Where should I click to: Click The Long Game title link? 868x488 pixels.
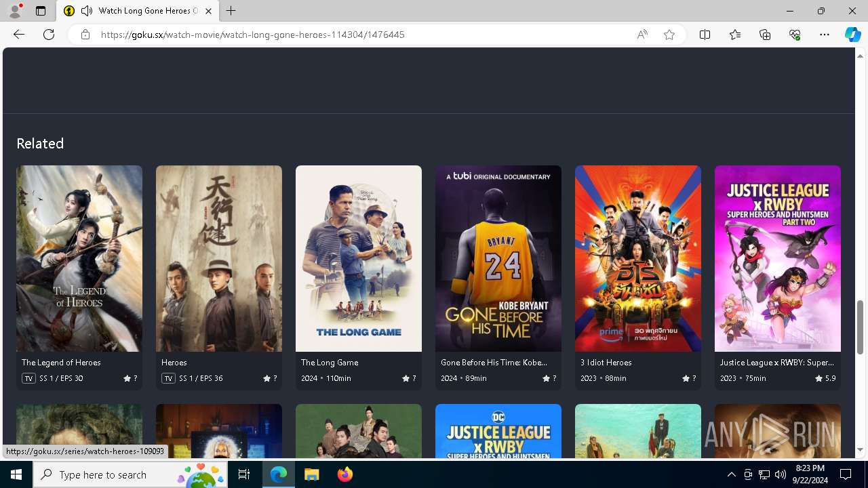click(x=330, y=363)
